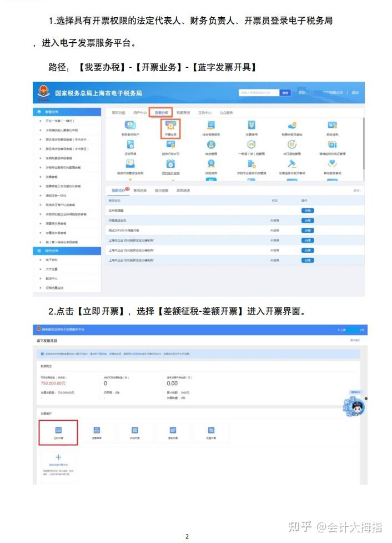
Task: Expand the 特色业务 sidebar section
Action: [67, 250]
